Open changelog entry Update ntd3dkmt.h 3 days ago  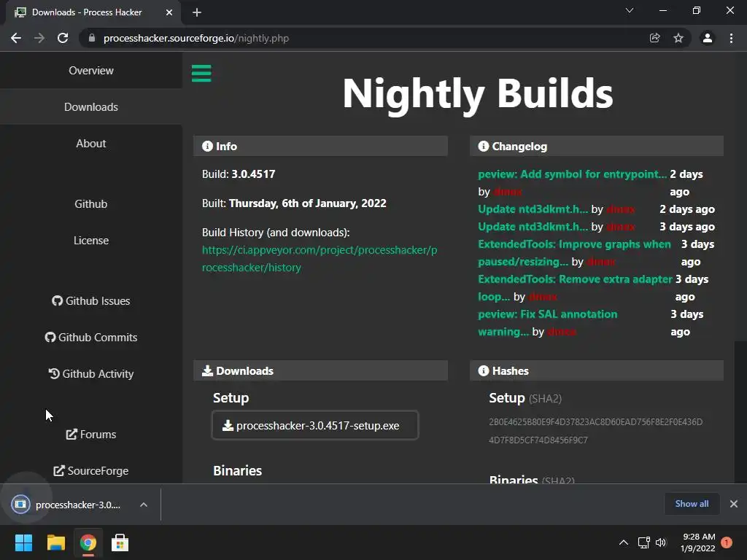(x=533, y=227)
